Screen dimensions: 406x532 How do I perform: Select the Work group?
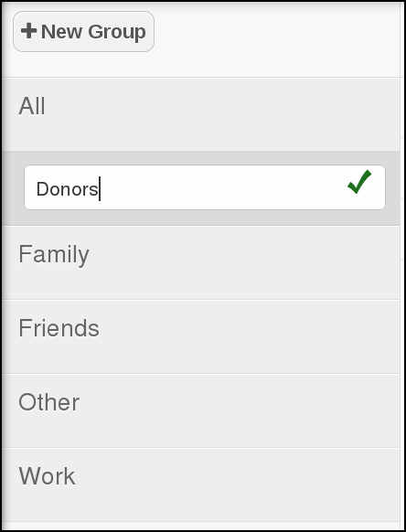pos(201,484)
